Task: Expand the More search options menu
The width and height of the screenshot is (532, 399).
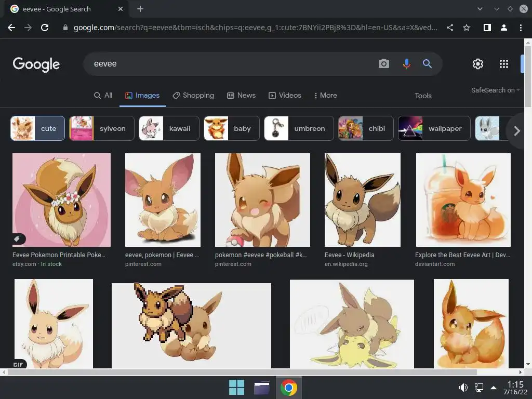Action: point(325,96)
